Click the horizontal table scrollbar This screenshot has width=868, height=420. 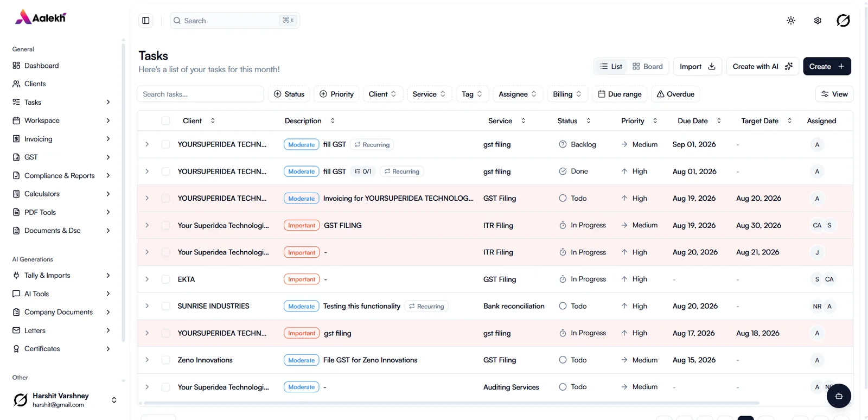pos(451,403)
